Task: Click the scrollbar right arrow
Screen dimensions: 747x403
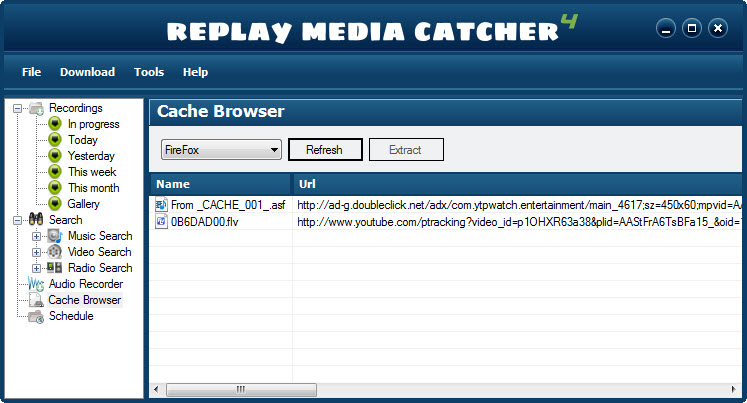Action: tap(734, 390)
